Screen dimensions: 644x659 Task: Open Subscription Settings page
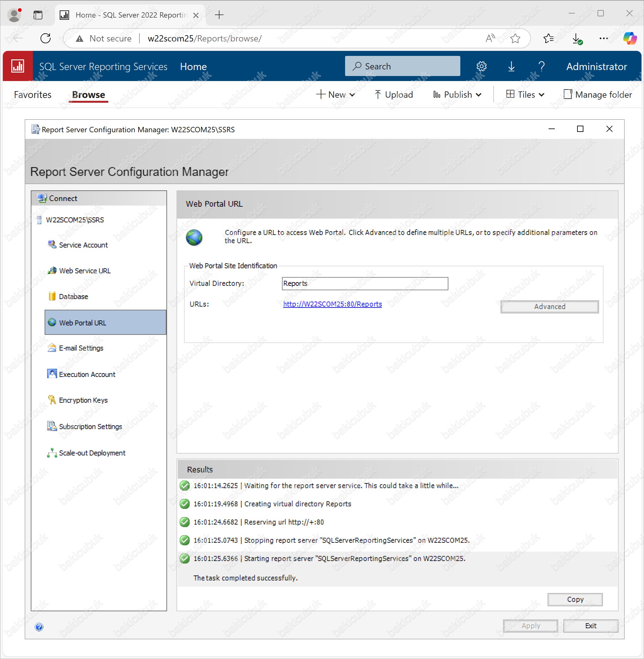tap(90, 427)
